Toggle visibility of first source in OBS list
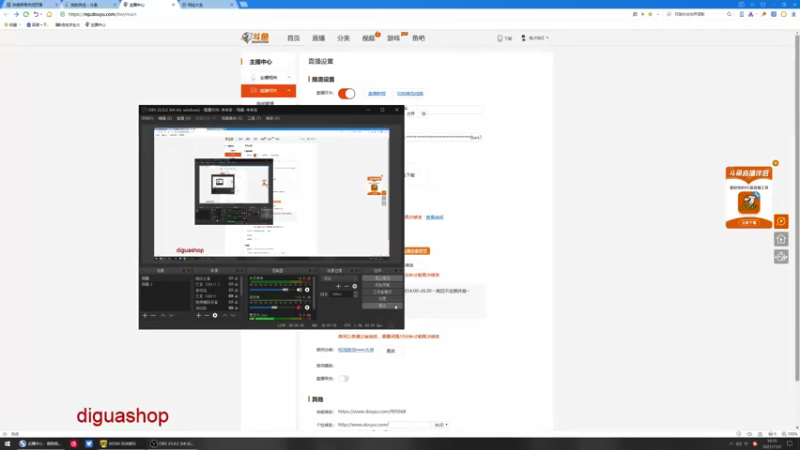This screenshot has width=800, height=450. pyautogui.click(x=231, y=279)
